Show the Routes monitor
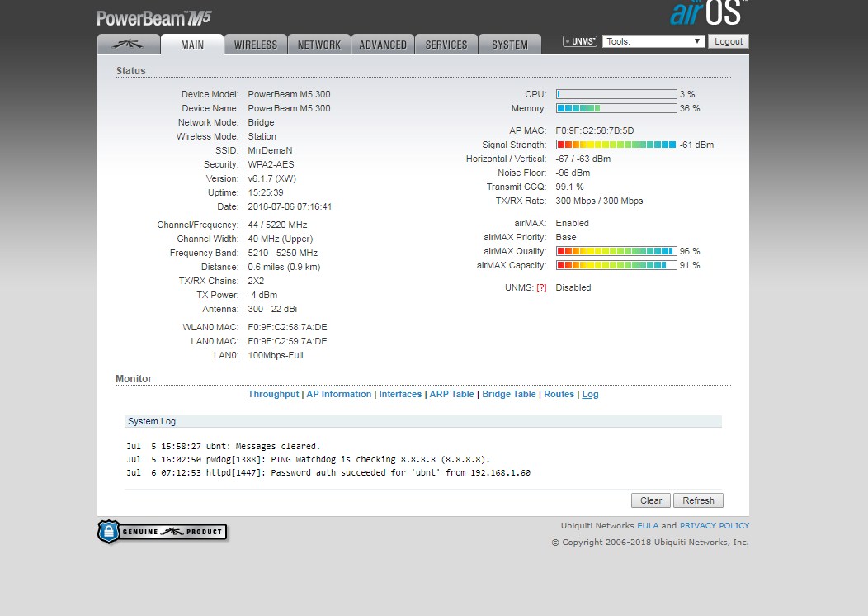868x616 pixels. tap(559, 394)
